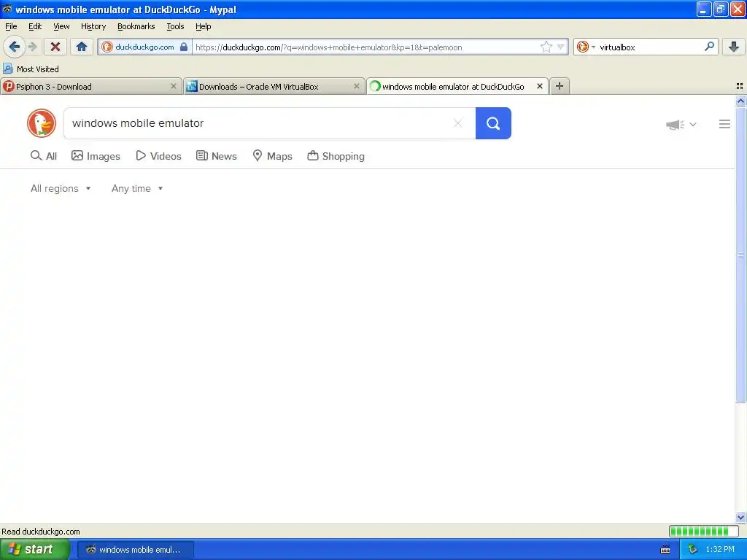747x560 pixels.
Task: Open the History menu
Action: [93, 26]
